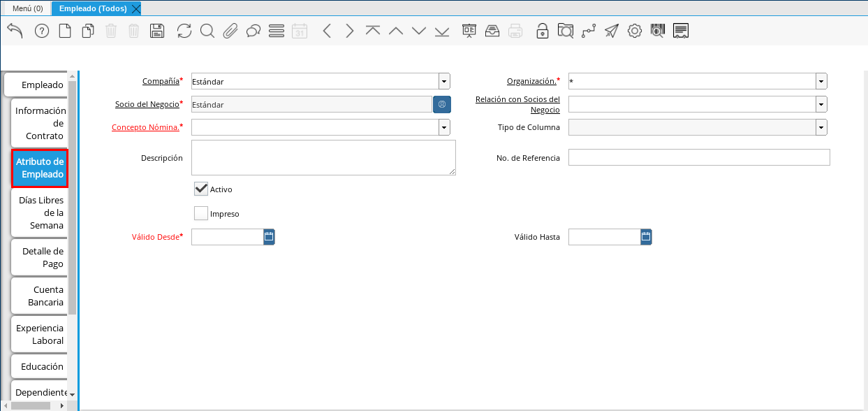Click the New record blank page icon
Screen dimensions: 868x411
[65, 31]
